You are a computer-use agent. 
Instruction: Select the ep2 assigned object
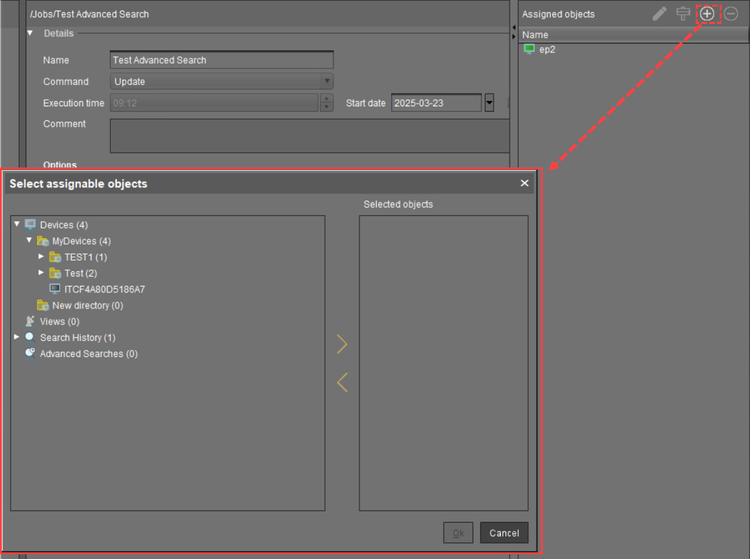pyautogui.click(x=546, y=49)
